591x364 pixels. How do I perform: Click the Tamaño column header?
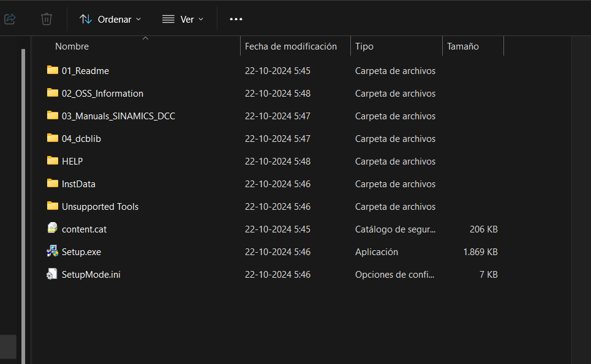tap(463, 46)
